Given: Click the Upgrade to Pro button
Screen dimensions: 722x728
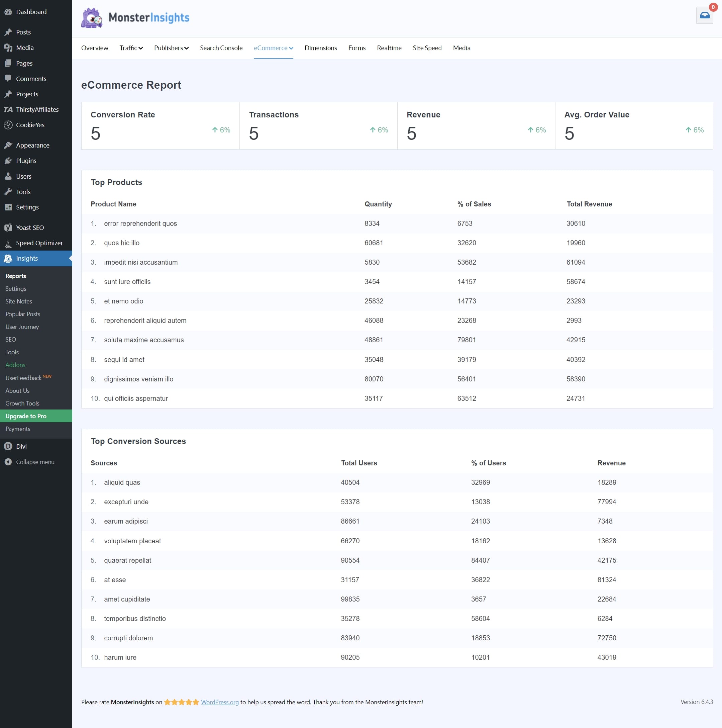Looking at the screenshot, I should [x=36, y=415].
